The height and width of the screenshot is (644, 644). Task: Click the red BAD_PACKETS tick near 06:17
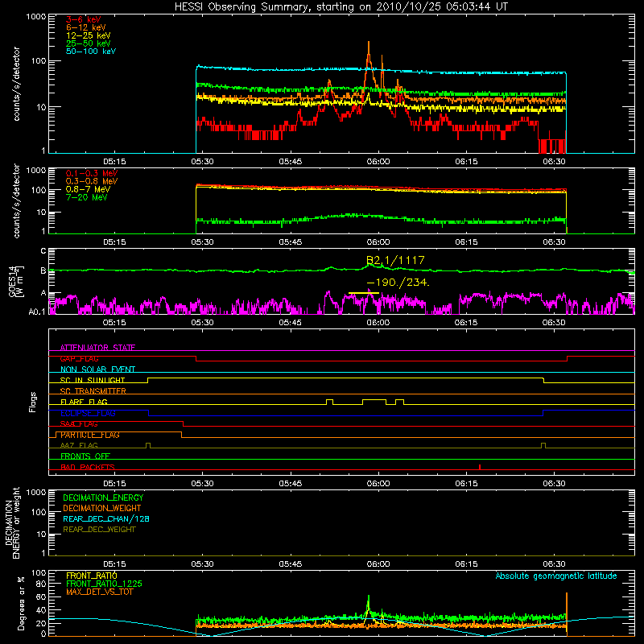pos(480,467)
